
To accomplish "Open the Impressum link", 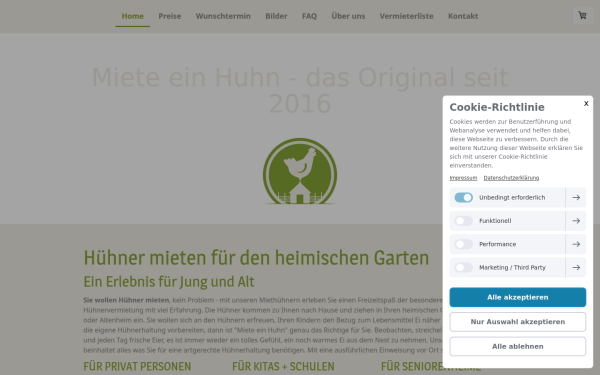I will coord(463,178).
